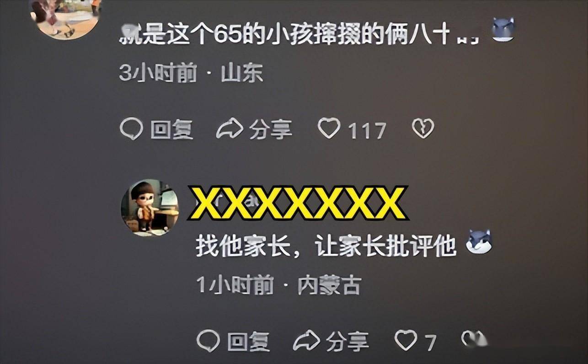Click the timestamp 1小时前 · 内蒙古
The height and width of the screenshot is (364, 588).
(x=279, y=285)
